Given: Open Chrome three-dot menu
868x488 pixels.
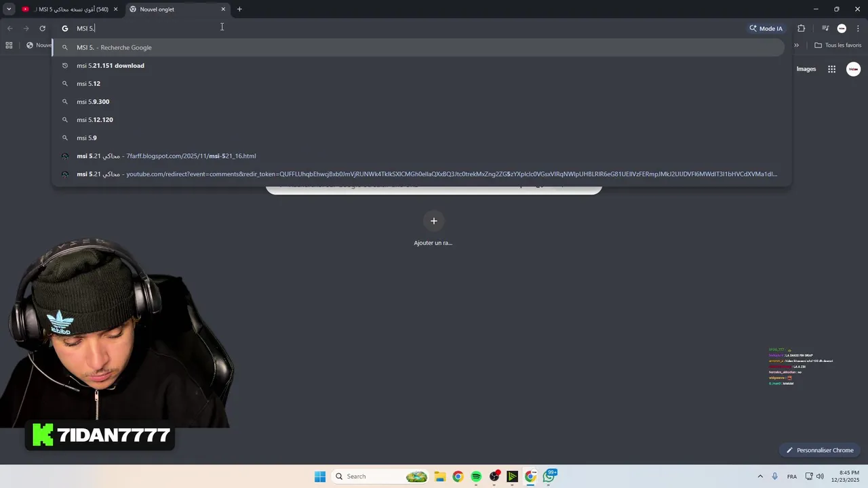Looking at the screenshot, I should [x=858, y=28].
